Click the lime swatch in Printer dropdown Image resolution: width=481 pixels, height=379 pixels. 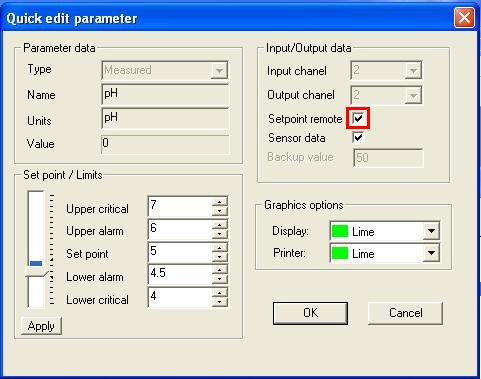340,253
